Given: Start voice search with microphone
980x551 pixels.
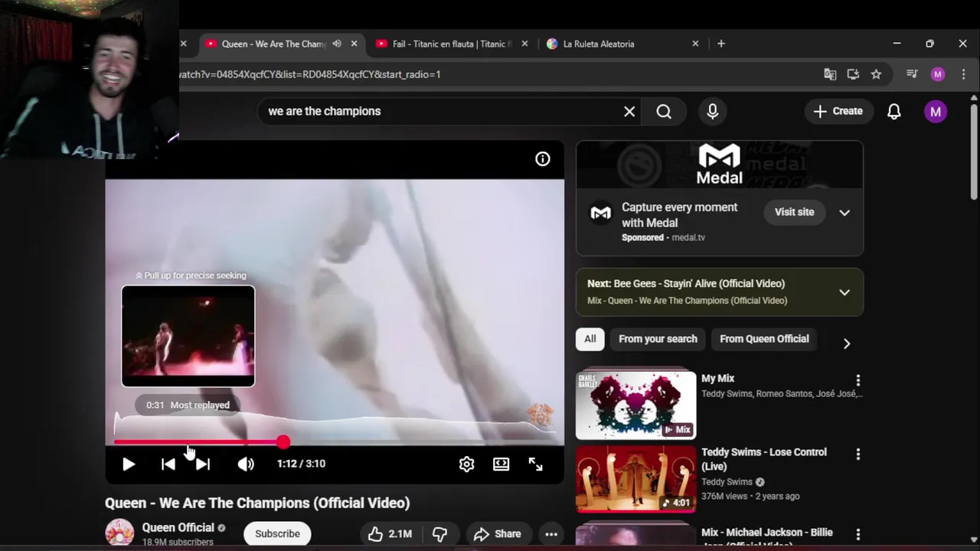Looking at the screenshot, I should coord(713,112).
